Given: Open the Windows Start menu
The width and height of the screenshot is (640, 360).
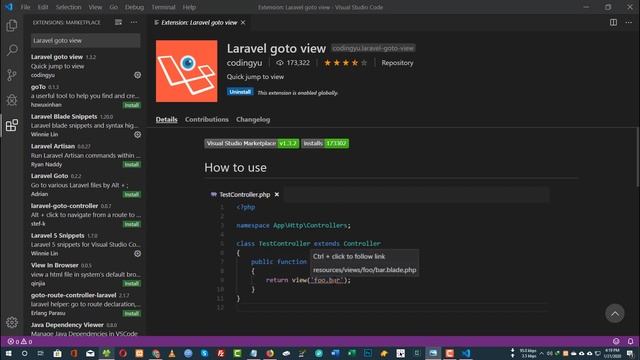Looking at the screenshot, I should click(x=8, y=353).
